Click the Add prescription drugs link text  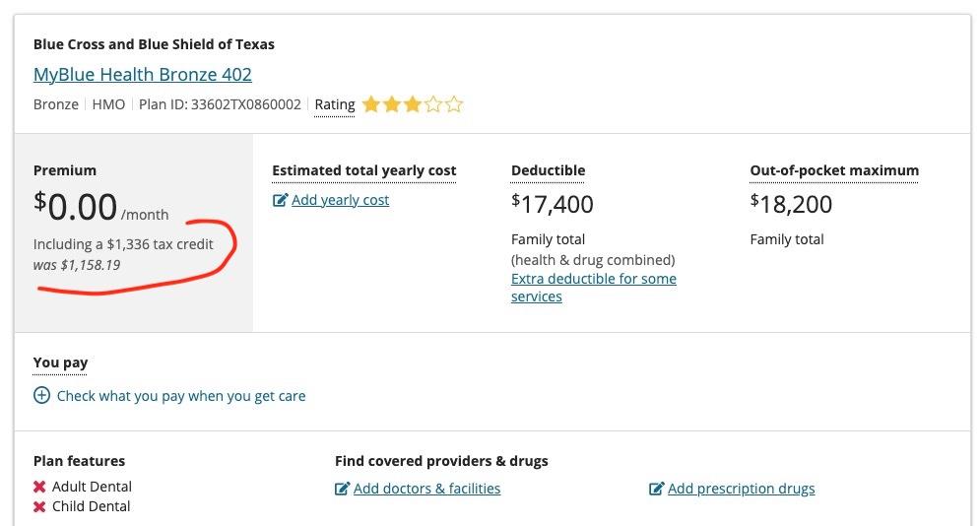[741, 489]
